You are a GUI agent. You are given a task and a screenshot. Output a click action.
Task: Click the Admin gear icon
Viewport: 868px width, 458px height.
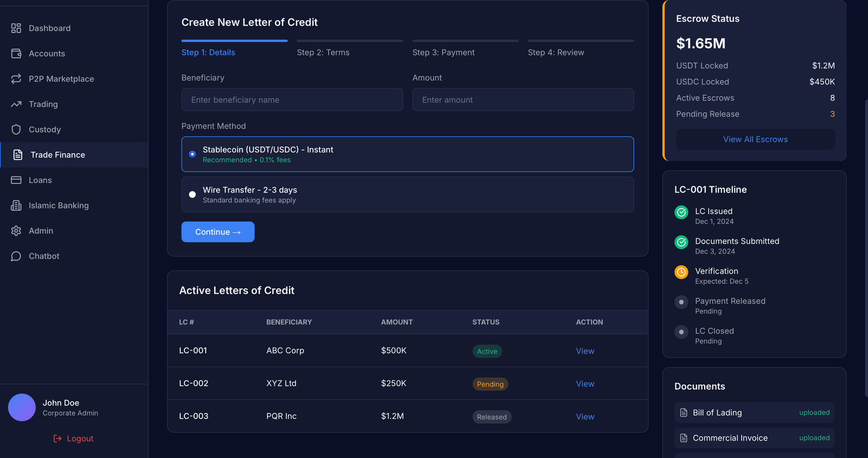click(x=16, y=231)
